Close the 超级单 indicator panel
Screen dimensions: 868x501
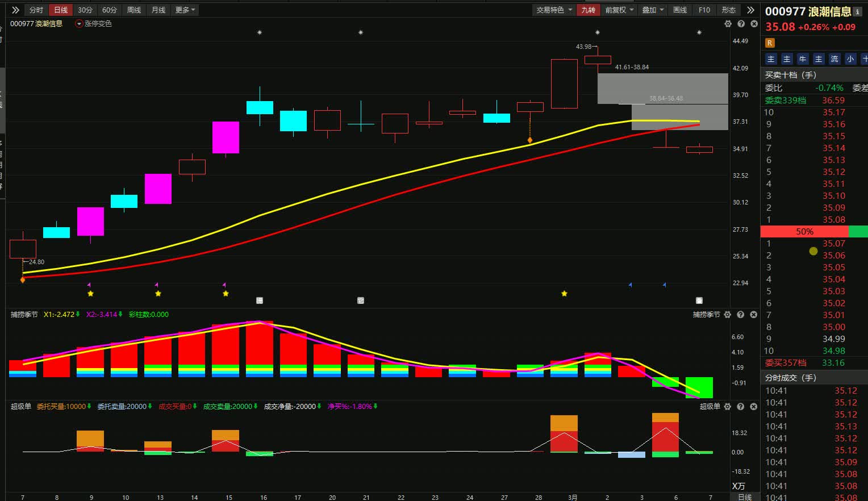753,406
